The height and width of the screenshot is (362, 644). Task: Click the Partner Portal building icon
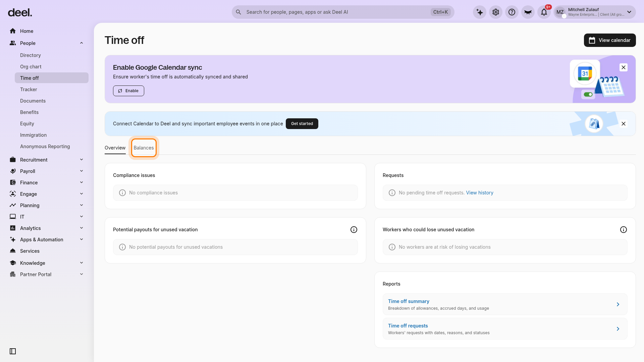[x=13, y=274]
